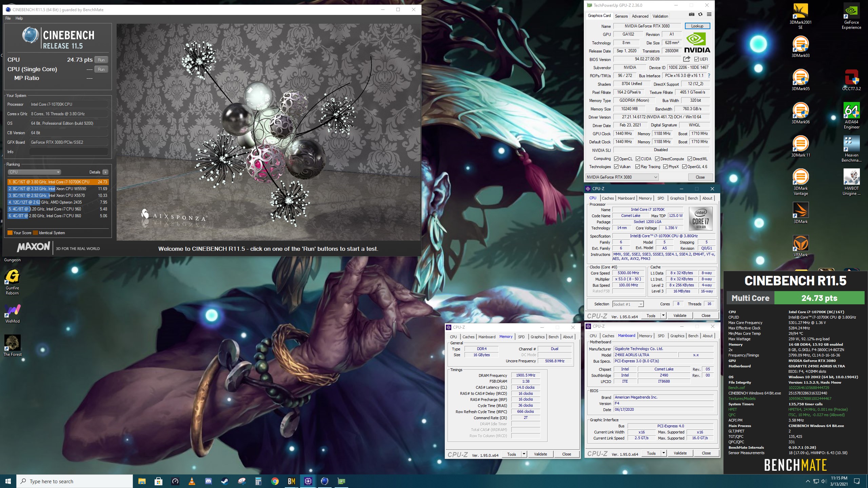This screenshot has height=488, width=868.
Task: Open Bench tab in CPU-Z Mainboard window
Action: 693,336
